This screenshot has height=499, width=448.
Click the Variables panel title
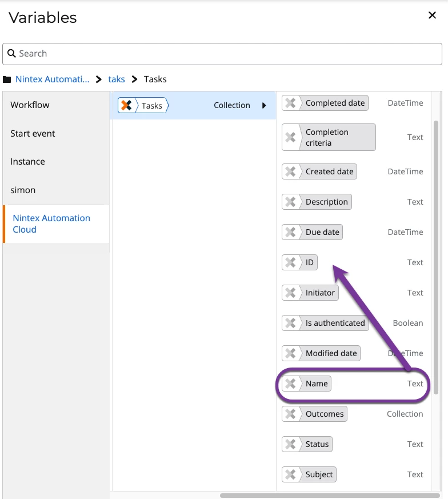click(x=43, y=18)
